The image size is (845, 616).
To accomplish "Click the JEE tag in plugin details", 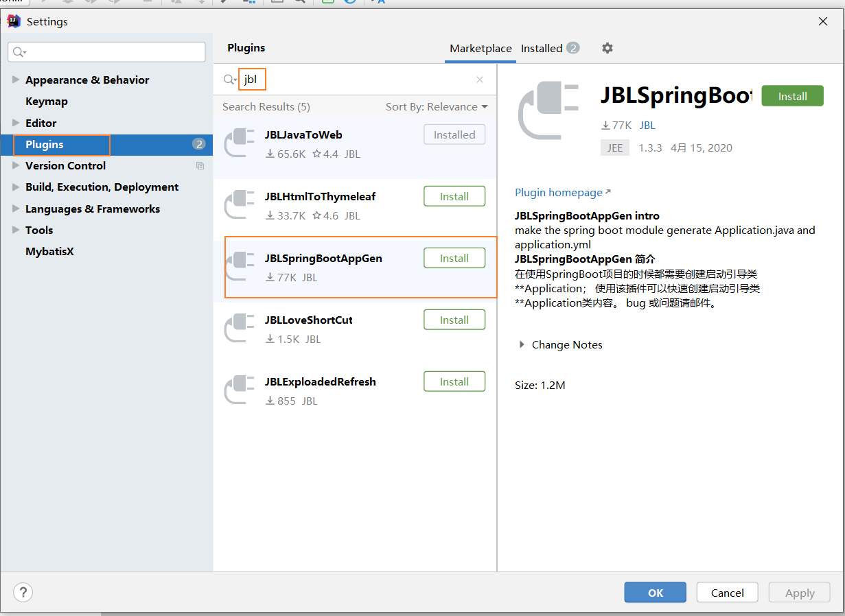I will (614, 147).
